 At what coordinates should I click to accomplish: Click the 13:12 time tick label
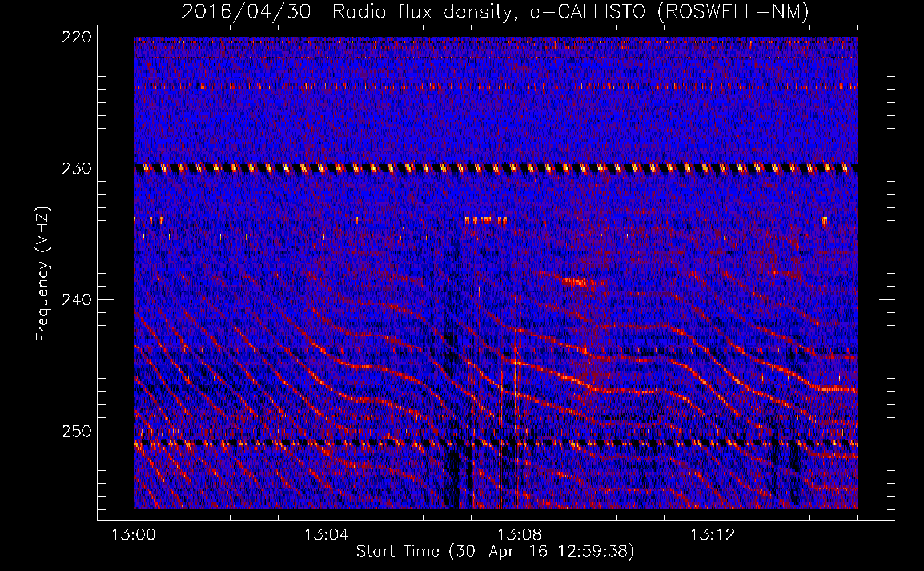coord(712,535)
